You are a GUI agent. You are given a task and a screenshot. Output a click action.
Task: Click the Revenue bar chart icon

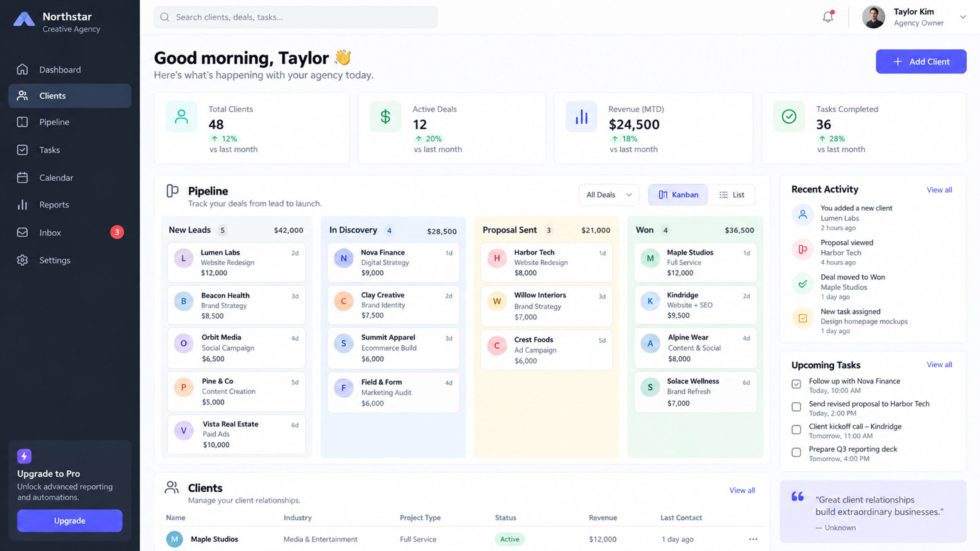click(x=581, y=116)
